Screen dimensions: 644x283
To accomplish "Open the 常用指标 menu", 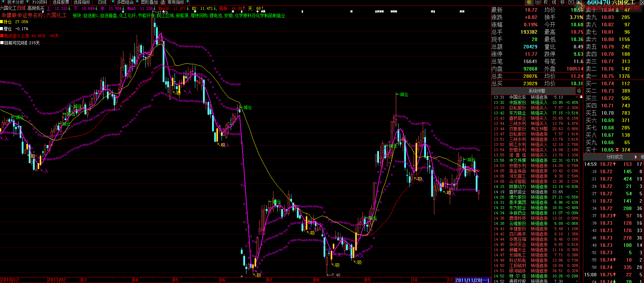I will click(x=176, y=2).
